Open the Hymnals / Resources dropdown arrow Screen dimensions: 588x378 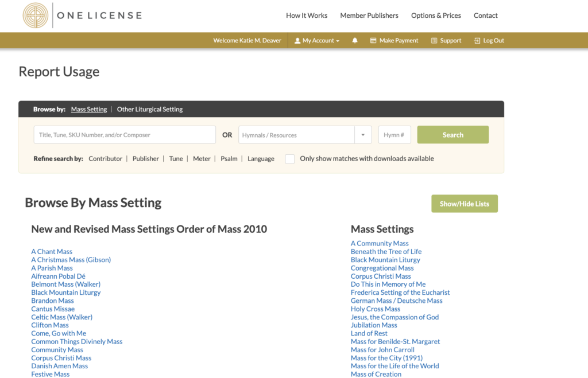click(x=363, y=134)
